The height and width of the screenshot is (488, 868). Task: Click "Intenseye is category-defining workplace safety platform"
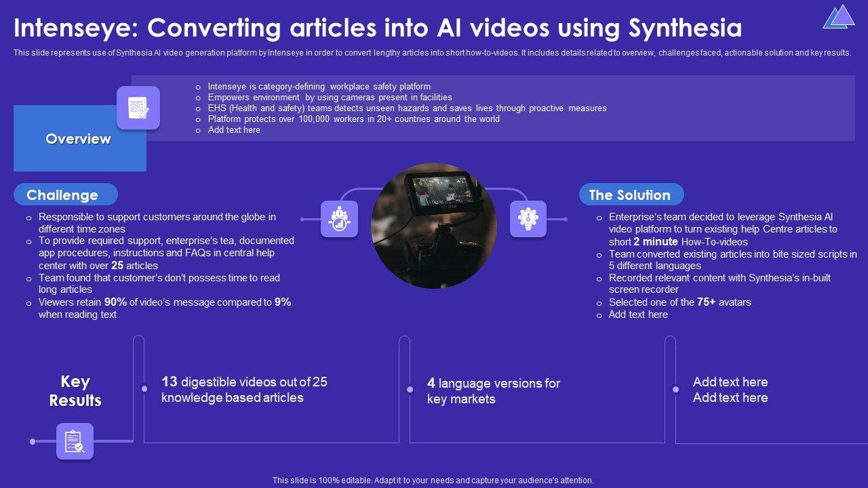(319, 87)
